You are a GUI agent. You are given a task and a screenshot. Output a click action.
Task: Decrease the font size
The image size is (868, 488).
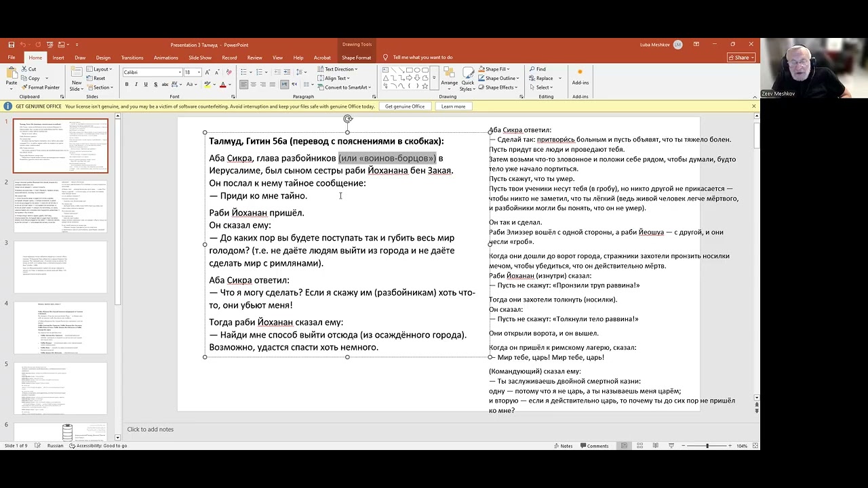click(x=217, y=72)
